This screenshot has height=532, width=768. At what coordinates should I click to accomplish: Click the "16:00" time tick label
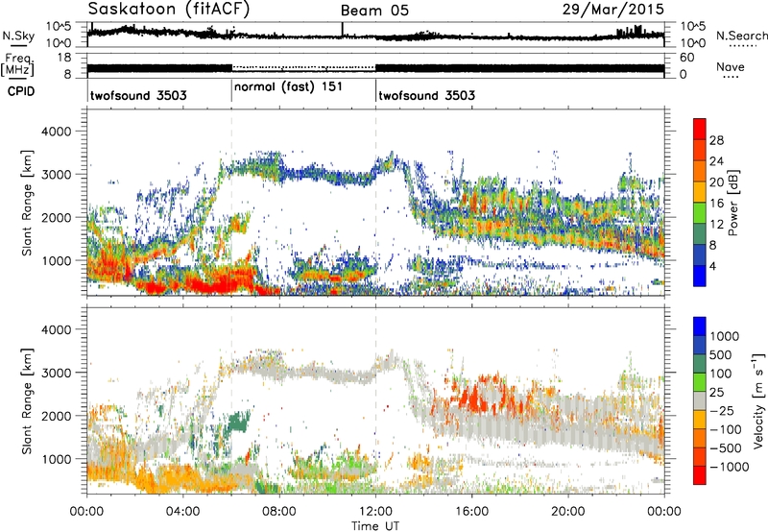471,512
